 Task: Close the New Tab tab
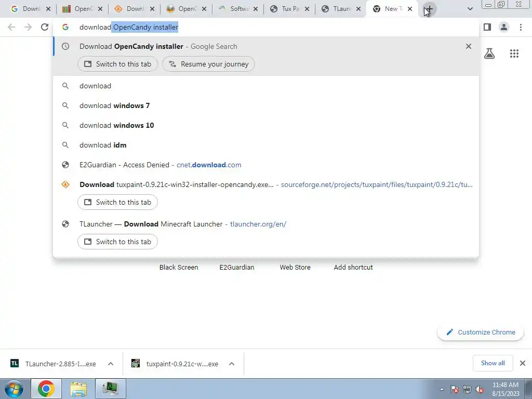coord(410,9)
